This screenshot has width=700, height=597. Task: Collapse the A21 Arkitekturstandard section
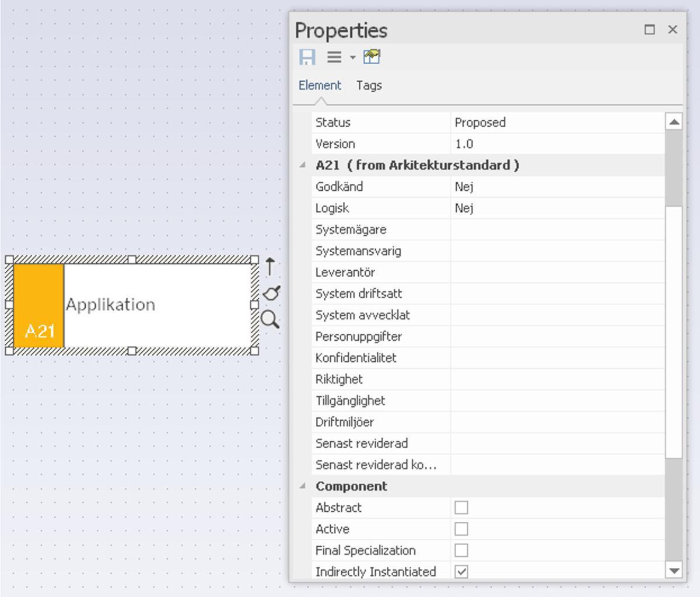click(302, 165)
